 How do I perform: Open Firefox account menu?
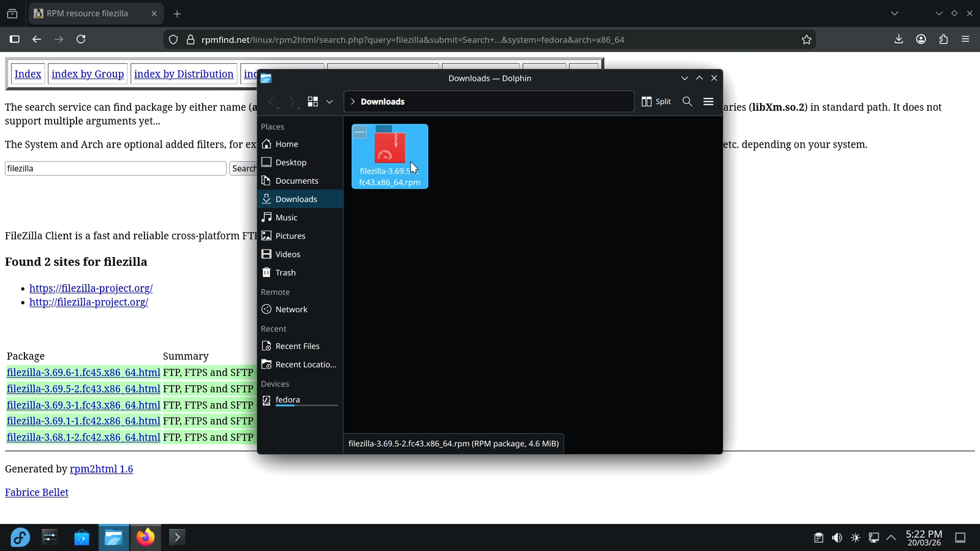point(921,39)
